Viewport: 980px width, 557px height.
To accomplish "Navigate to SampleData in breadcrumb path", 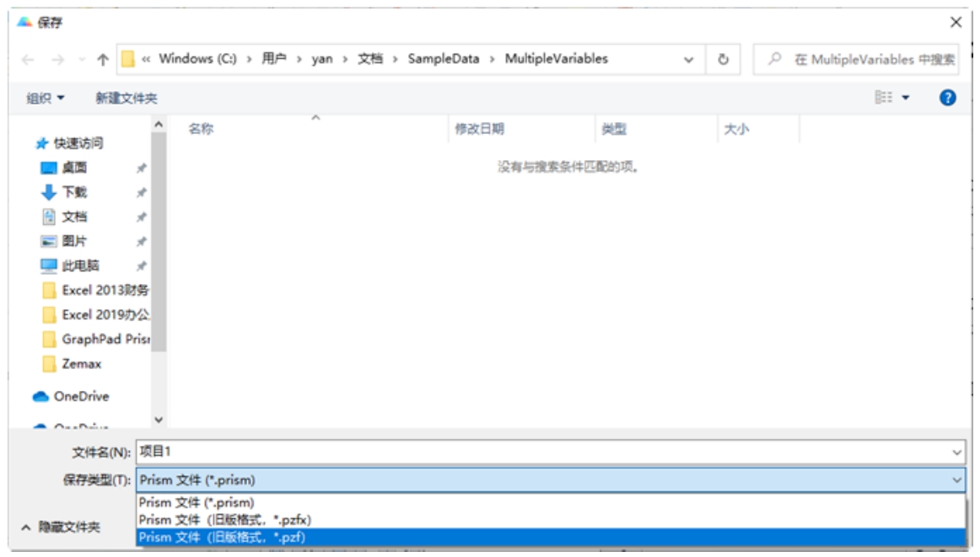I will [x=443, y=59].
